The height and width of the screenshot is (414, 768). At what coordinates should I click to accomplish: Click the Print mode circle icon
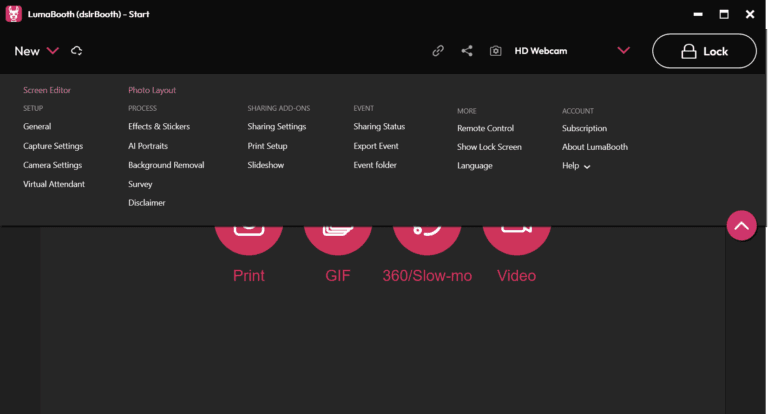tap(249, 240)
